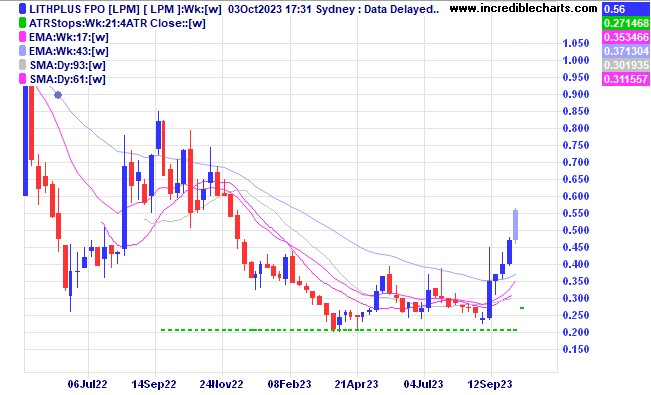651x395 pixels.
Task: Click the 0.750 price axis label
Action: point(576,145)
